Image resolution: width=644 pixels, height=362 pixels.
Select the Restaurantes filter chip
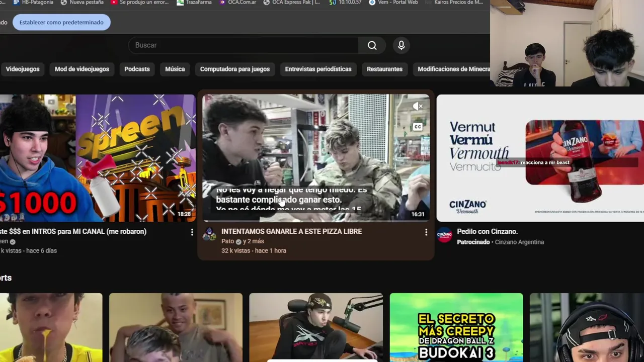point(384,69)
